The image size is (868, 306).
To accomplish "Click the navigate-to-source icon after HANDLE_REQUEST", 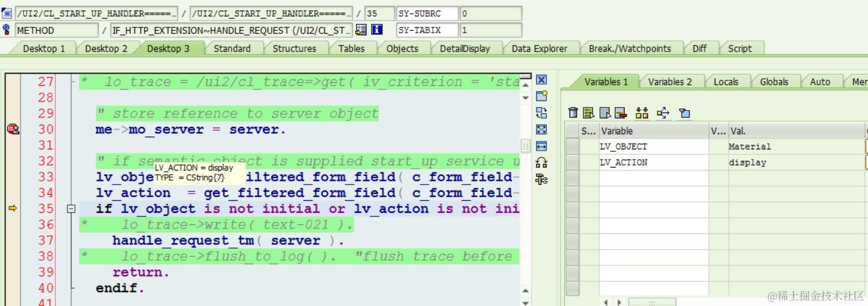I will pos(361,30).
